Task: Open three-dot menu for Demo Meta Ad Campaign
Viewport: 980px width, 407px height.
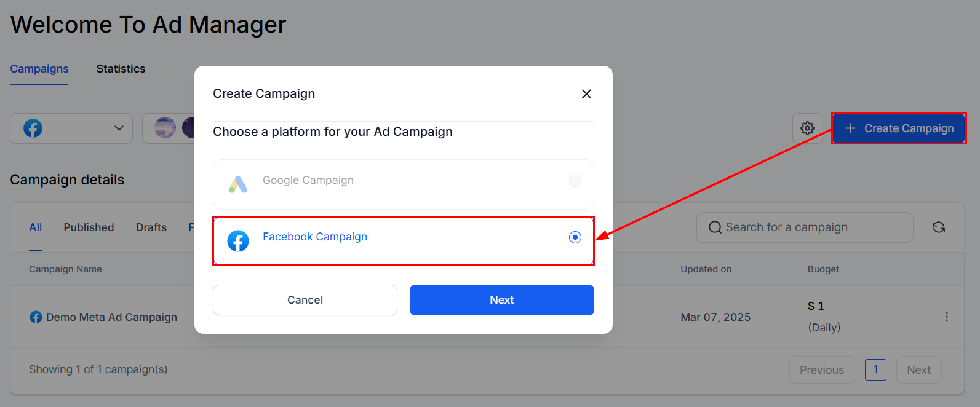Action: (x=946, y=317)
